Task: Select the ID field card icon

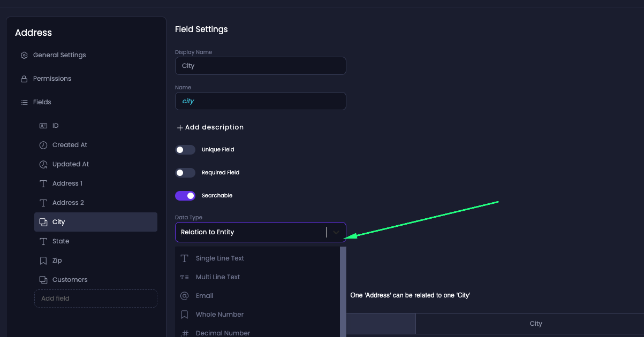Action: pyautogui.click(x=43, y=126)
